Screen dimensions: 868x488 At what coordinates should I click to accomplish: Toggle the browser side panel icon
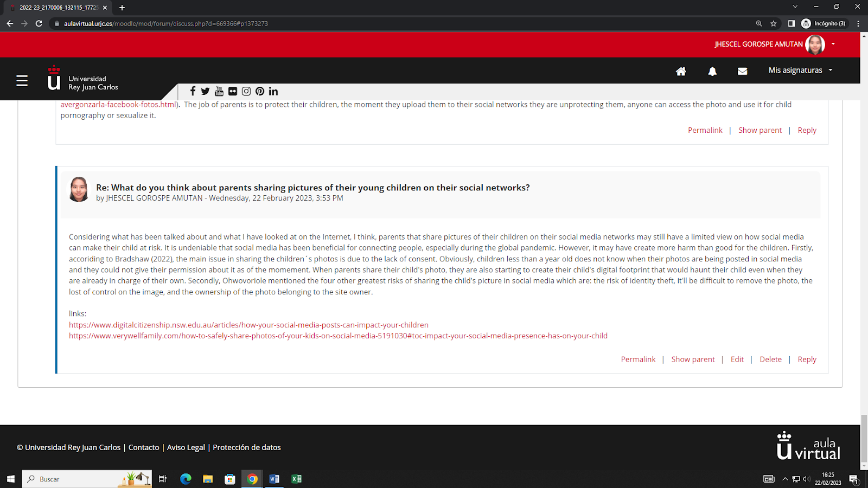(x=792, y=23)
